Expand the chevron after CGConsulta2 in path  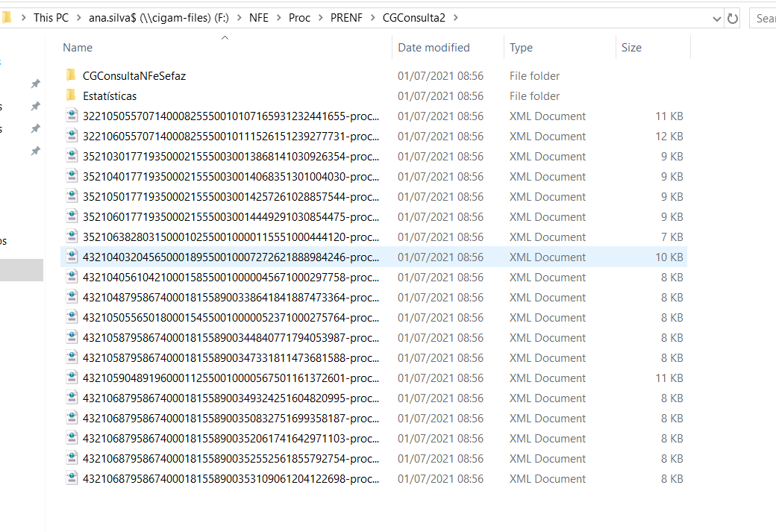pos(455,18)
